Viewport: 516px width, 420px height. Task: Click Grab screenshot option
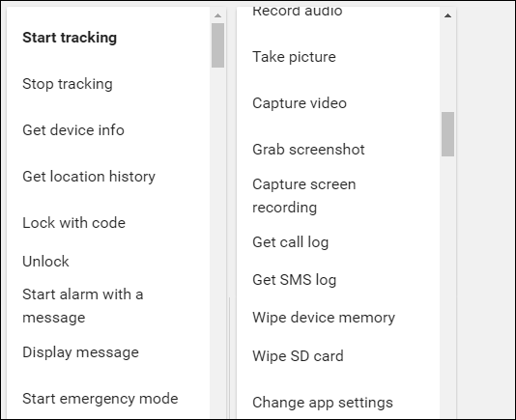point(308,150)
